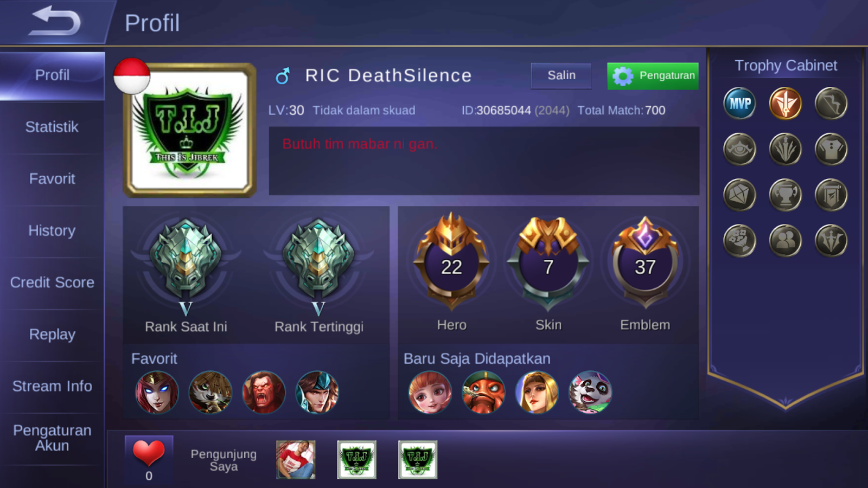Tap the Rank Saat Ini emblem

(x=186, y=260)
